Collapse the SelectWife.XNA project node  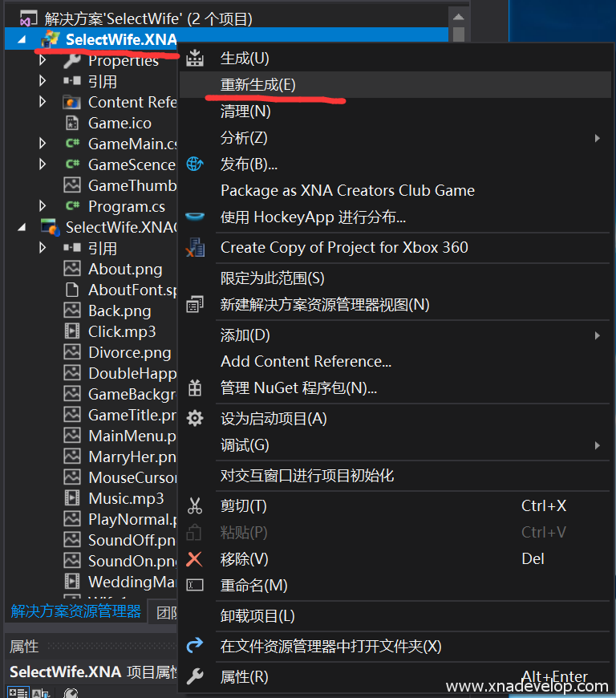(21, 39)
